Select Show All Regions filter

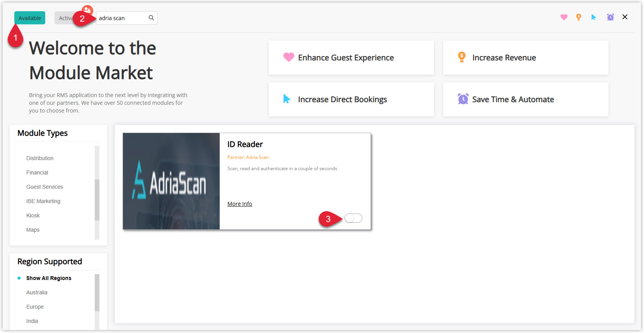[x=49, y=278]
